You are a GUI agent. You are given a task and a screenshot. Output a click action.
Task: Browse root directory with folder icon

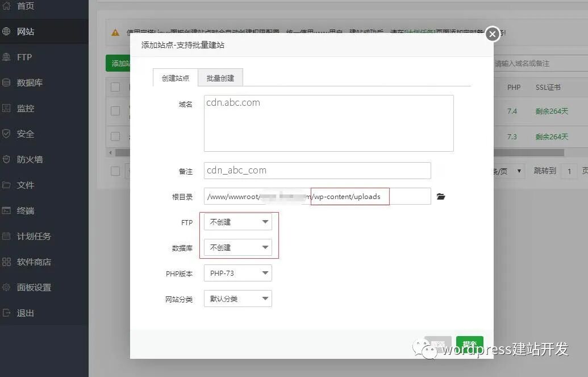tap(441, 196)
